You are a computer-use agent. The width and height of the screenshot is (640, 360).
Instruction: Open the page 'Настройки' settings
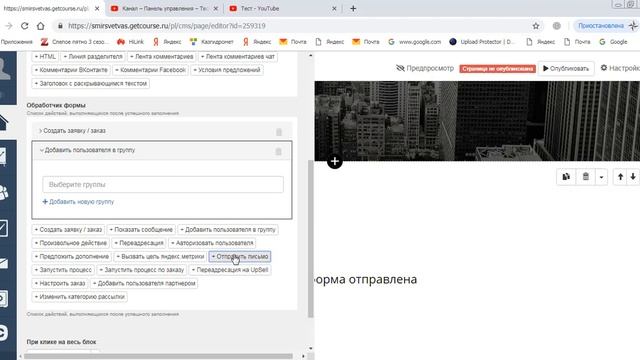pos(620,68)
